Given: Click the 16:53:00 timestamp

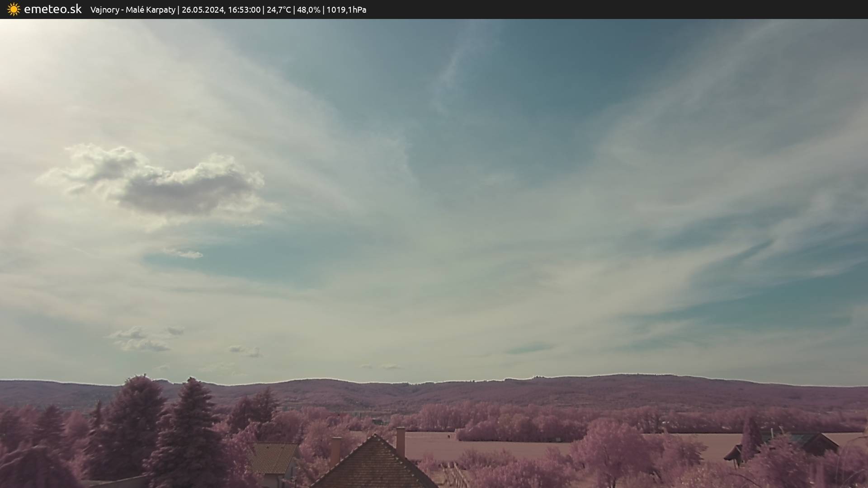Looking at the screenshot, I should click(x=244, y=10).
